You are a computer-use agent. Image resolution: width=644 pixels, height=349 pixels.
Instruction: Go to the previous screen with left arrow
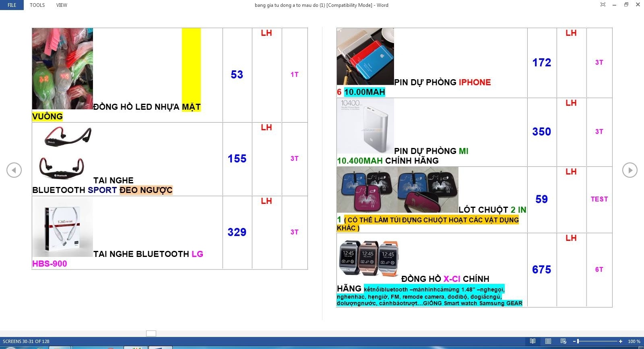(14, 170)
